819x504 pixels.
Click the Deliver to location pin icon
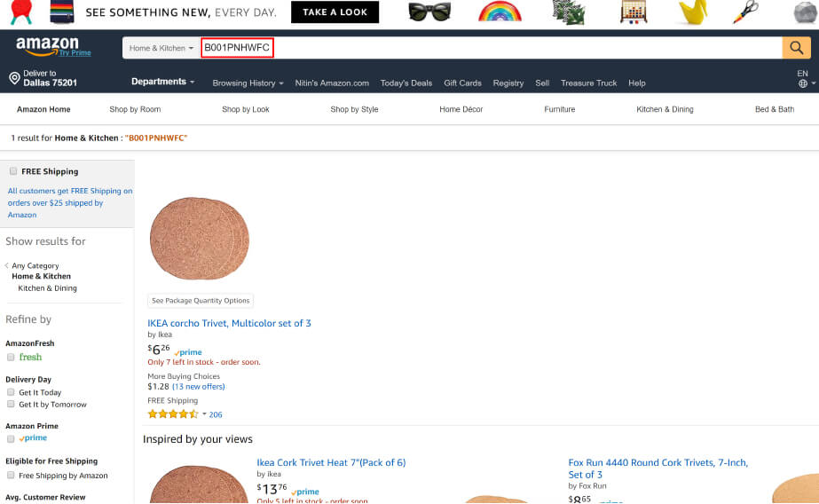[x=14, y=78]
